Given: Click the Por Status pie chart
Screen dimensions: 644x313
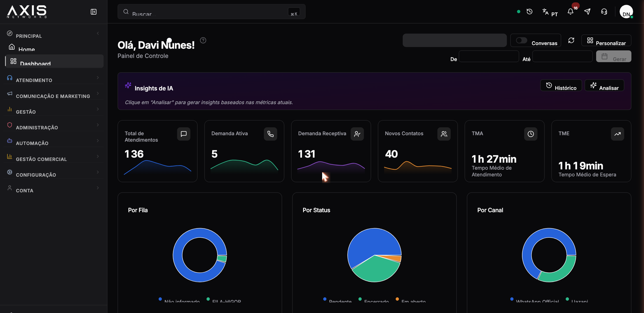Looking at the screenshot, I should pyautogui.click(x=374, y=255).
